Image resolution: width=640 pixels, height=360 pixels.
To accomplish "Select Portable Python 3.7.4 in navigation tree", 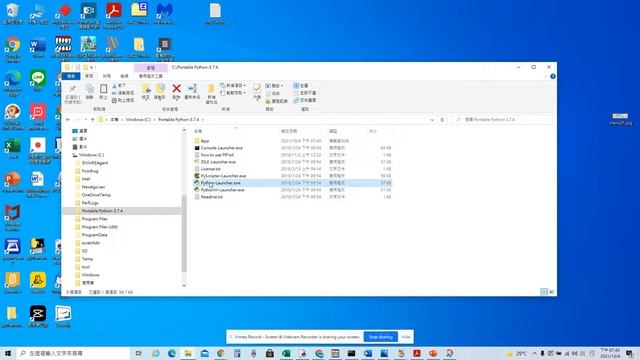I will pos(102,211).
